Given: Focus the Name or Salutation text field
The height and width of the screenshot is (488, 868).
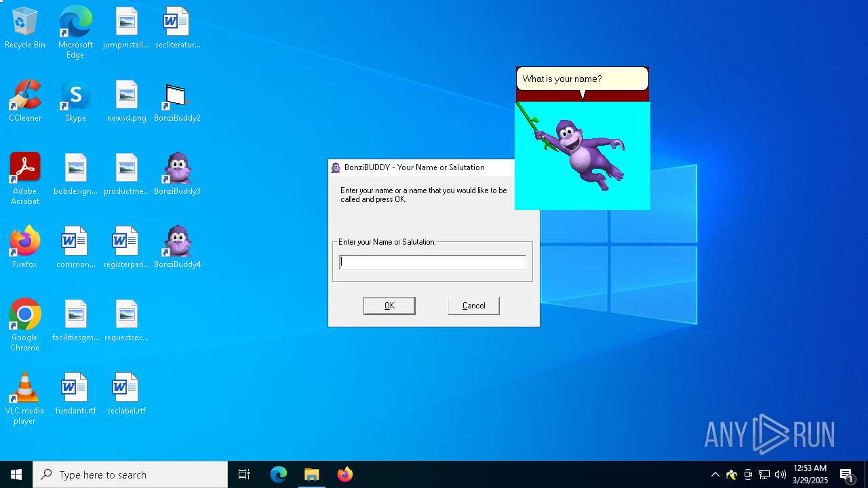Looking at the screenshot, I should tap(433, 262).
